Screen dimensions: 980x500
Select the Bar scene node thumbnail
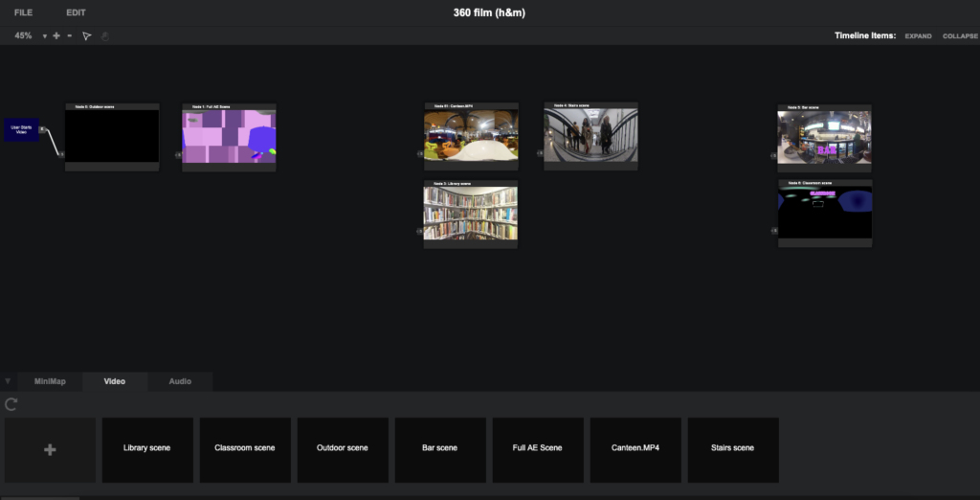(824, 137)
